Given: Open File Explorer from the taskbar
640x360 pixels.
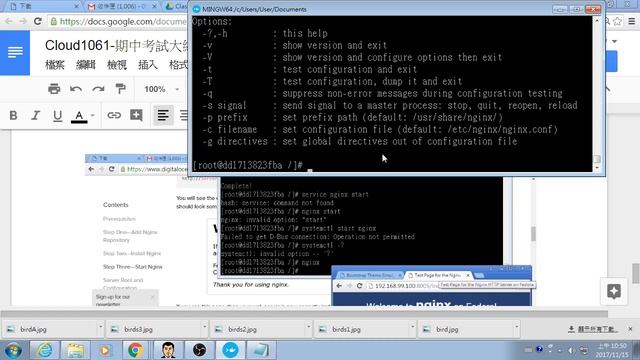Looking at the screenshot, I should [x=75, y=350].
